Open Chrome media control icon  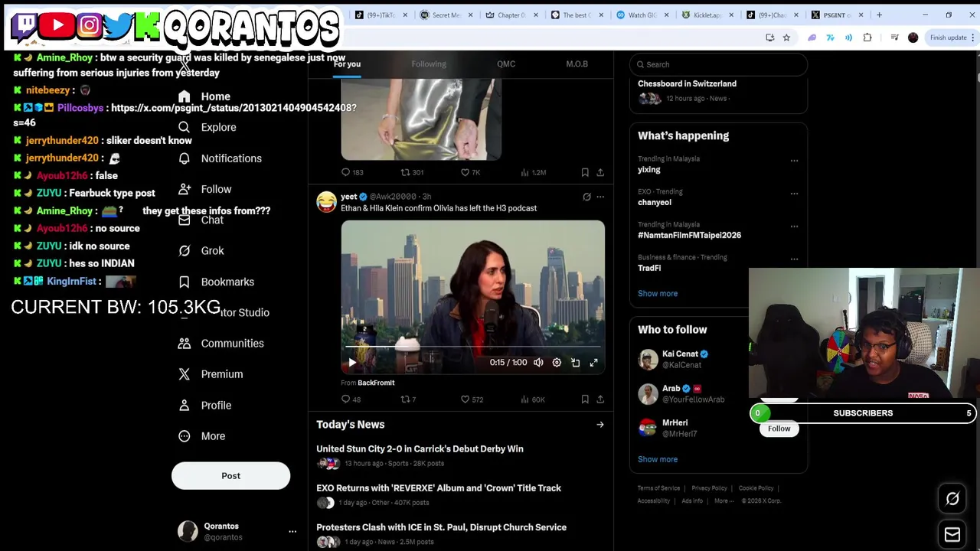click(x=893, y=37)
